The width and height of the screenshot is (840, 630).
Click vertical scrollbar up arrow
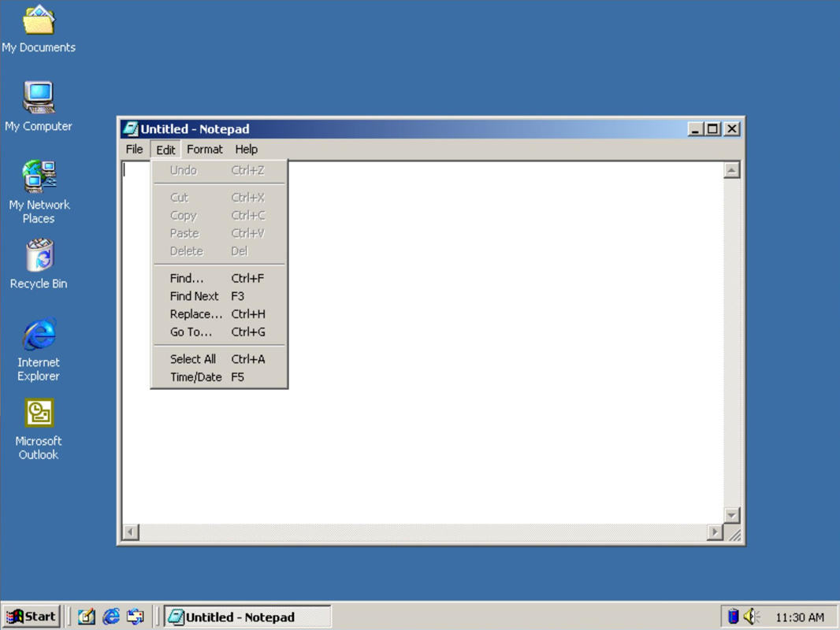coord(732,170)
